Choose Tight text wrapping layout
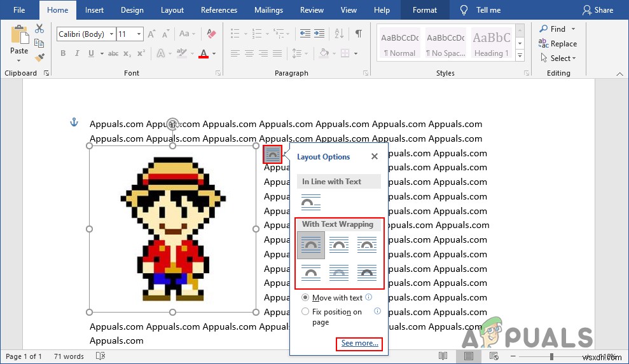 coord(339,245)
